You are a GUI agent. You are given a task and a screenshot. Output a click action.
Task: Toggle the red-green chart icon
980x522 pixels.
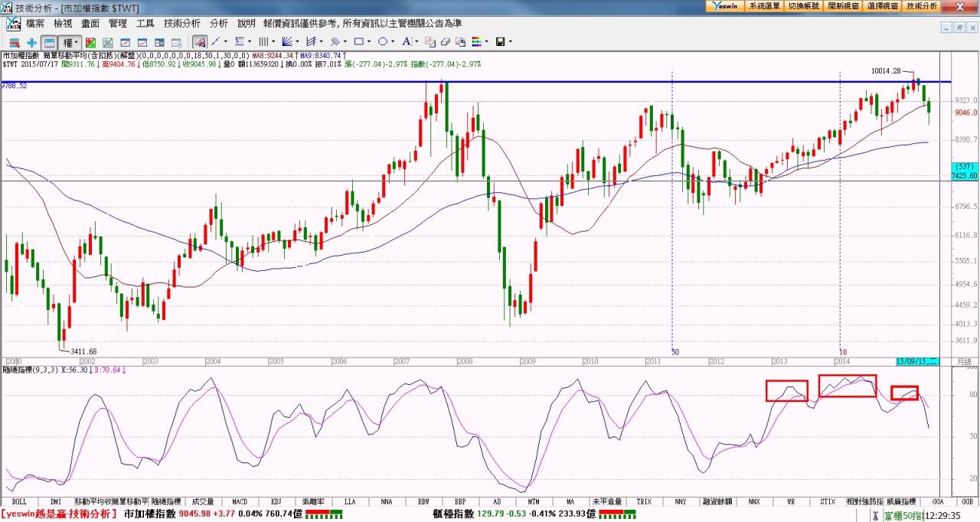90,42
